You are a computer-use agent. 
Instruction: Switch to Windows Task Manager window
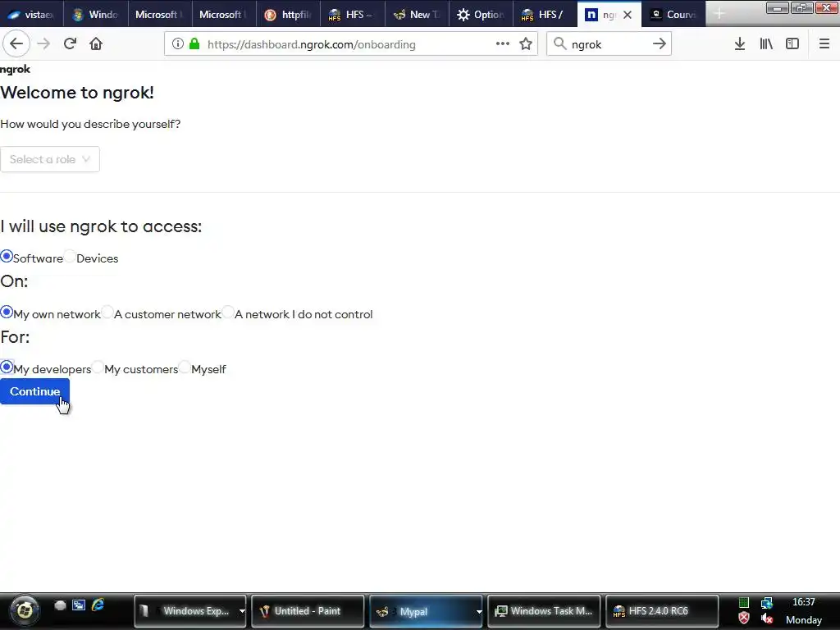click(x=544, y=610)
